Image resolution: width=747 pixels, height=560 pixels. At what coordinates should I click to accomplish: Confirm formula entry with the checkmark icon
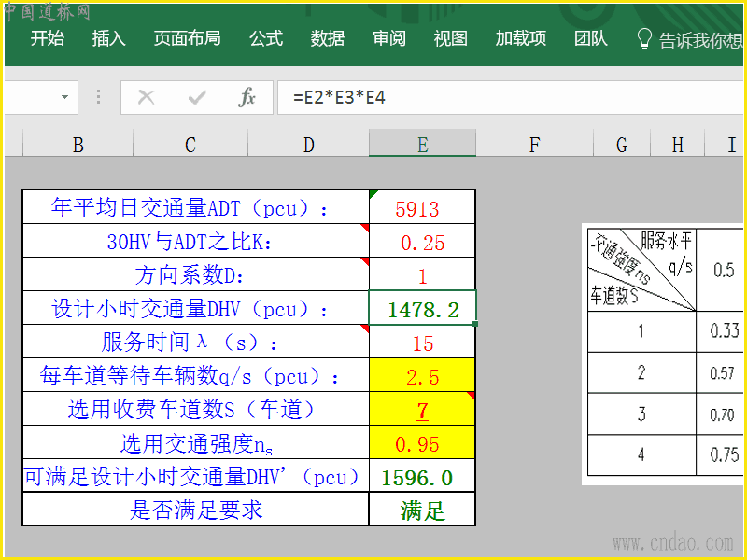tap(197, 98)
